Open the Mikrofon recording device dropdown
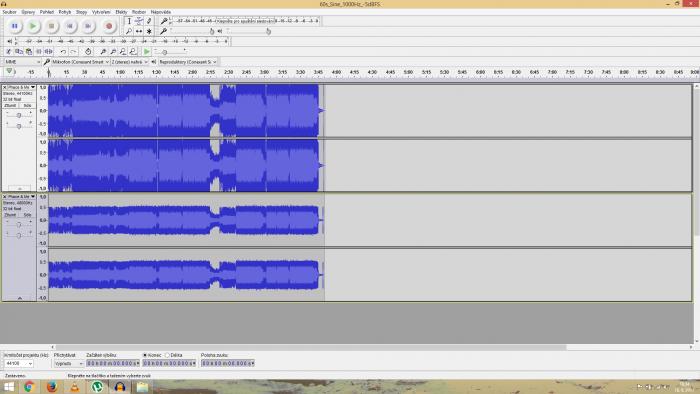This screenshot has height=394, width=700. 80,62
